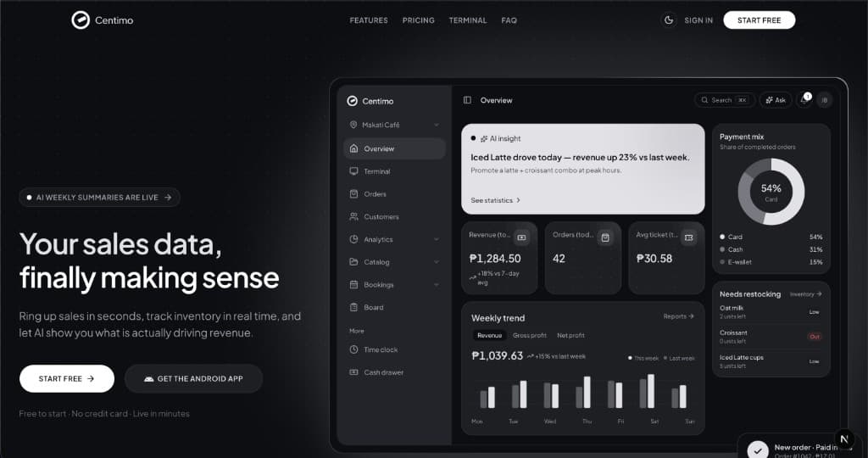Viewport: 868px width, 458px height.
Task: Click the Iced Latte cups row
Action: coord(771,361)
